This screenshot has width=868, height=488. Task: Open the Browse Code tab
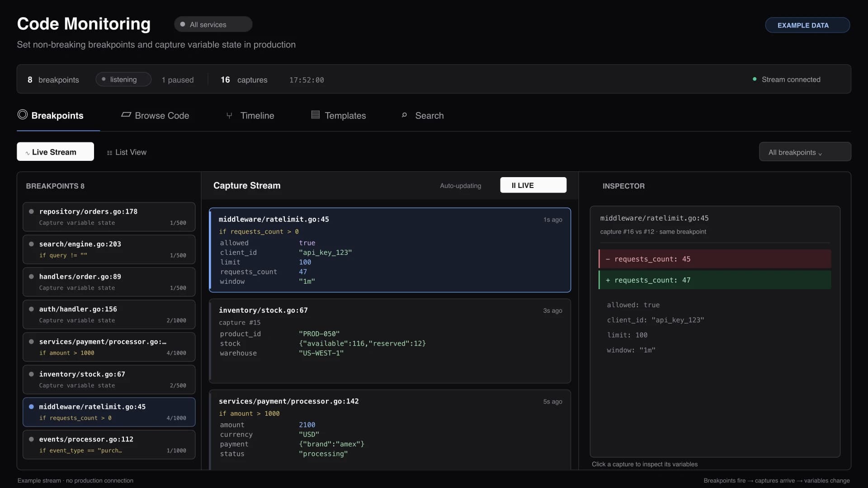coord(155,116)
